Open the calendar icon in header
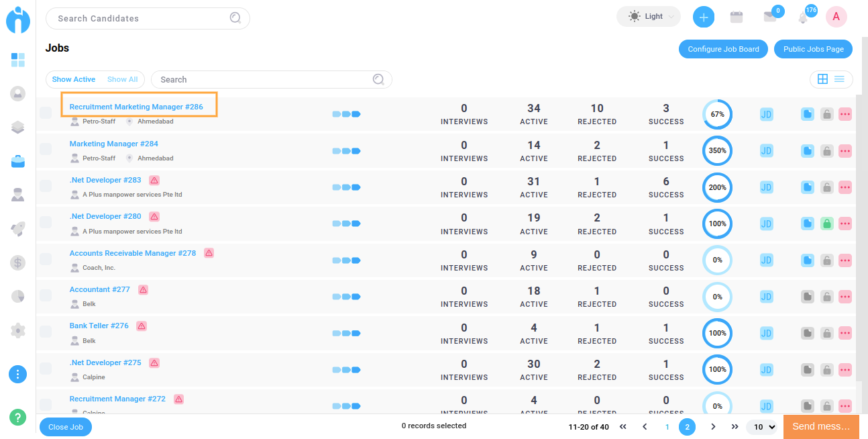The image size is (868, 439). (x=736, y=17)
